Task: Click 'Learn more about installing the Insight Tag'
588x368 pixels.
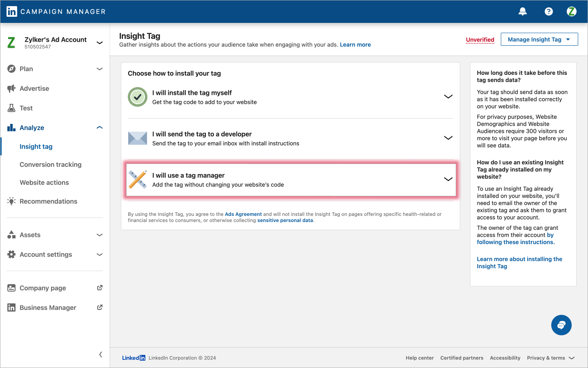Action: pyautogui.click(x=519, y=263)
